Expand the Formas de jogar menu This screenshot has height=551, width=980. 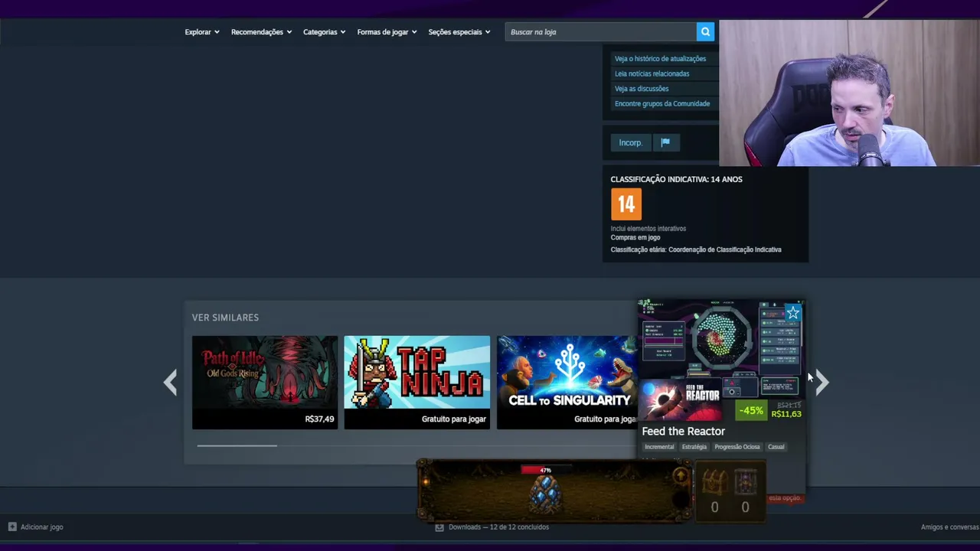pyautogui.click(x=387, y=32)
